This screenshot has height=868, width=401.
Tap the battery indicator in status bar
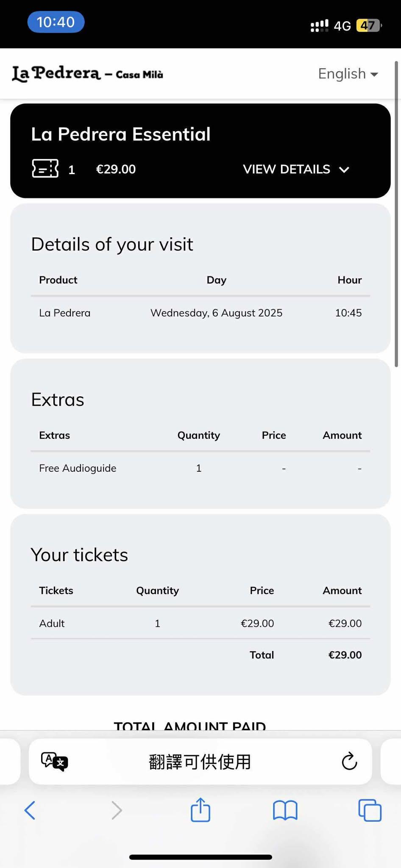[368, 26]
